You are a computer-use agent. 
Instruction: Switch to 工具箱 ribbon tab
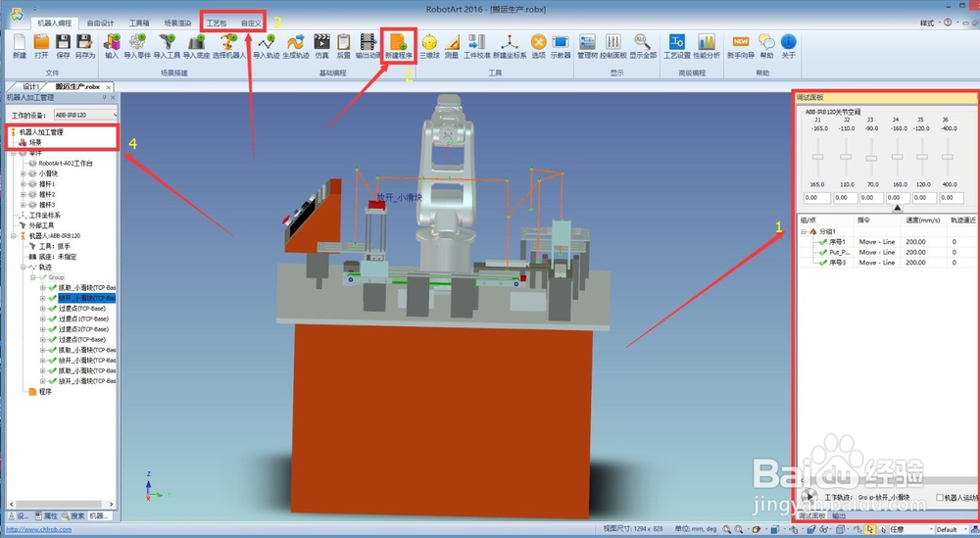tap(139, 24)
